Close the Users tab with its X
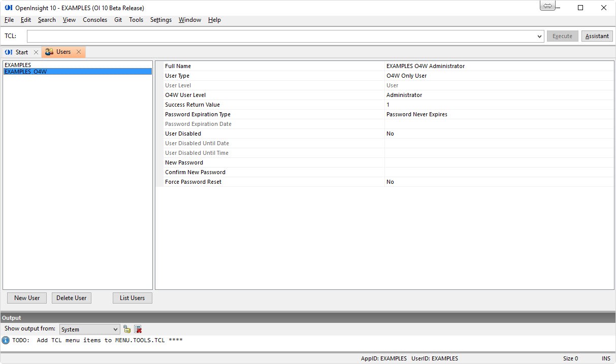Viewport: 616px width, 364px height. tap(79, 52)
